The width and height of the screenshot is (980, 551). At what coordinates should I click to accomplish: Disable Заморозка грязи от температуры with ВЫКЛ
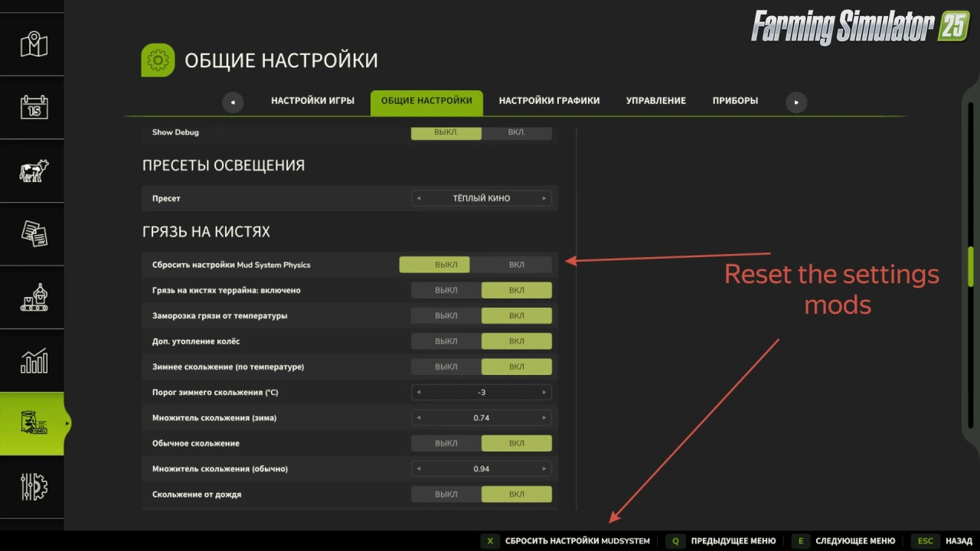(446, 316)
